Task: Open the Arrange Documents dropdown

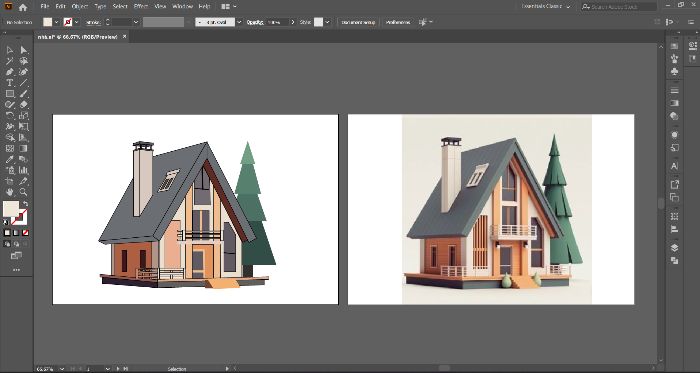Action: [x=229, y=7]
